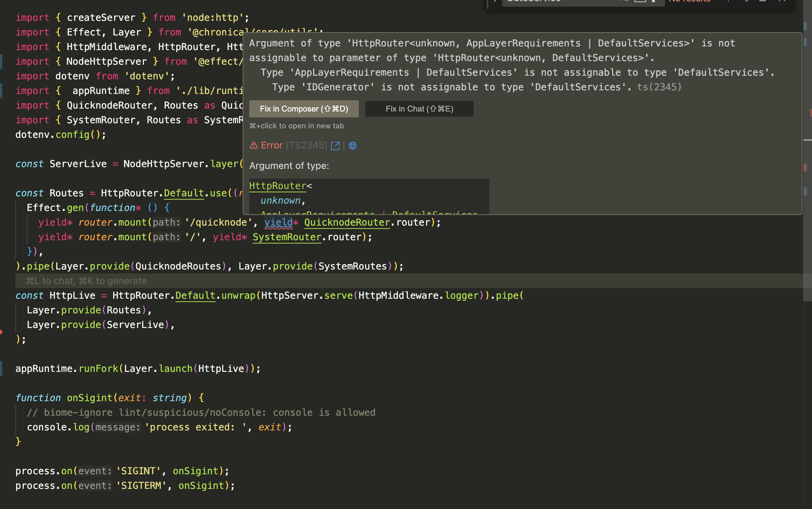Click the globe icon beside the error code
The width and height of the screenshot is (812, 509).
click(x=353, y=146)
